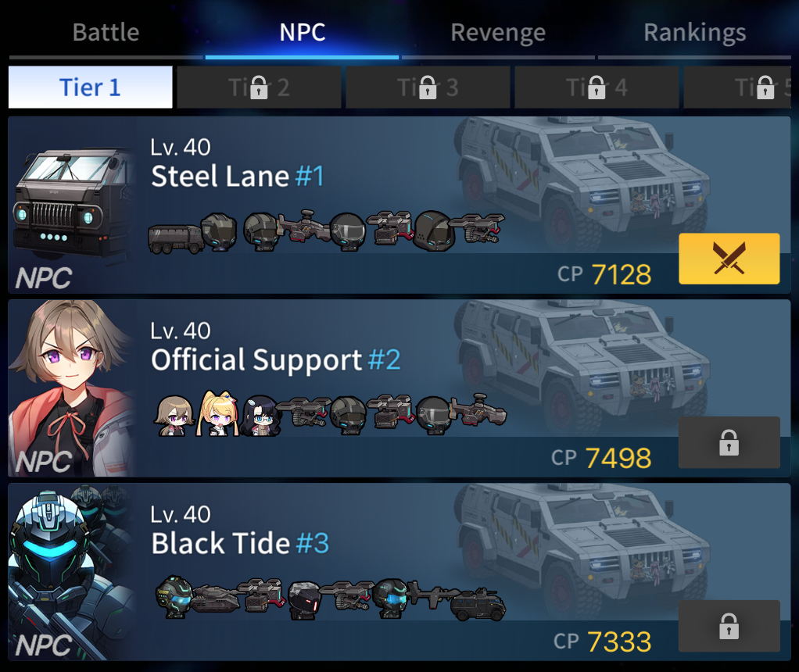Tap locked Black Tide challenge button
The image size is (799, 672).
coord(729,626)
